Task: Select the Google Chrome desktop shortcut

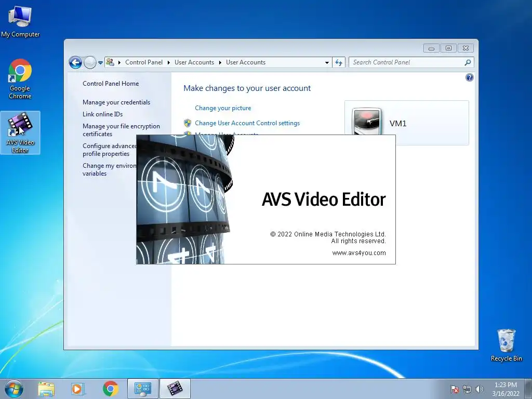Action: tap(20, 79)
